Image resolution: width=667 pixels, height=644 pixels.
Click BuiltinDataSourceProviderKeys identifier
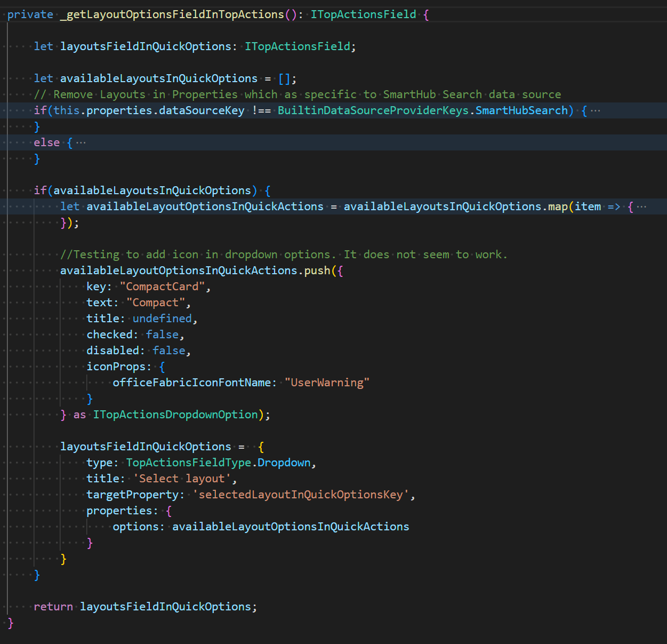point(373,110)
